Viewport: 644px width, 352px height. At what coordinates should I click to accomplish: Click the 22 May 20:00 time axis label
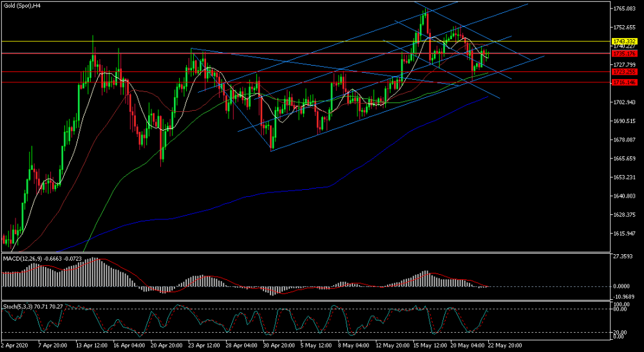coord(505,346)
